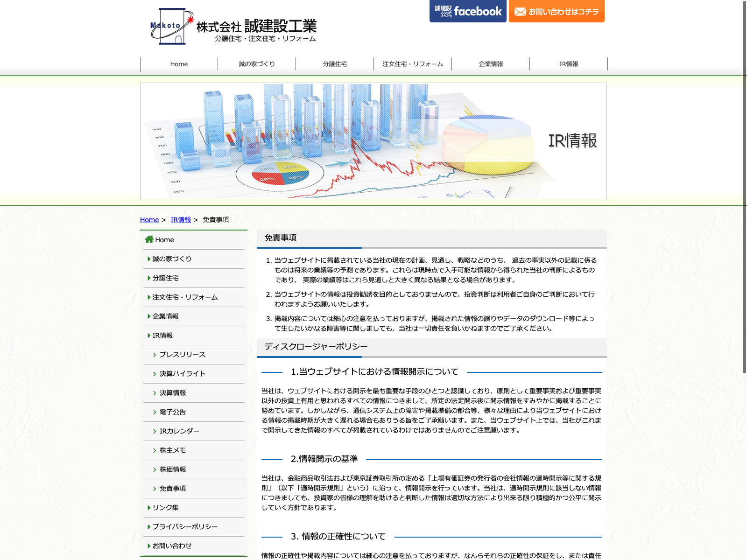Click arrow icon beside sidebar 企業情報

tap(149, 316)
